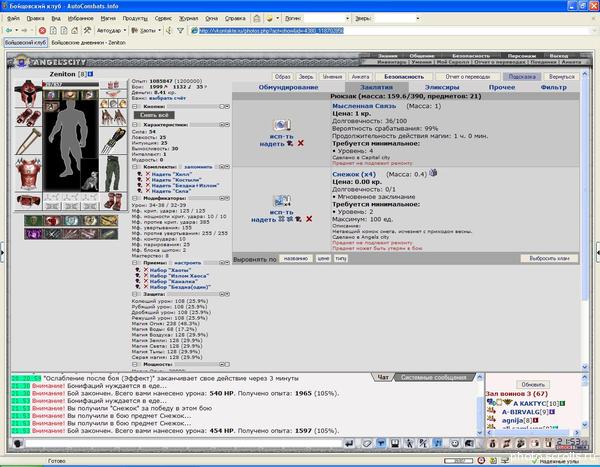
Task: Click the walking figure icon in the chat bar
Action: pos(409,443)
